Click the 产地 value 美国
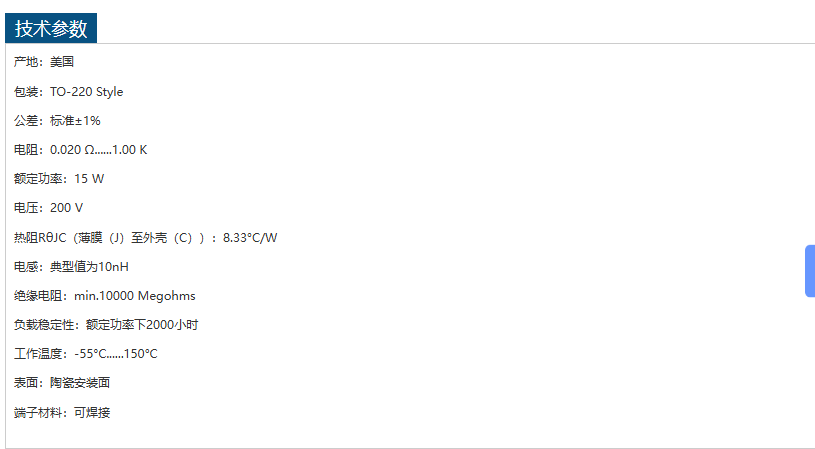 tap(62, 62)
